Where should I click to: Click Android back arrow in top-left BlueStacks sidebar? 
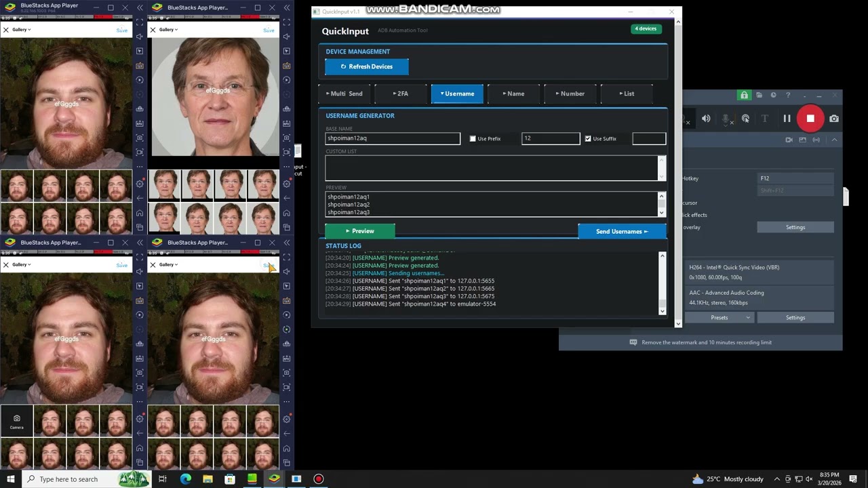click(140, 198)
